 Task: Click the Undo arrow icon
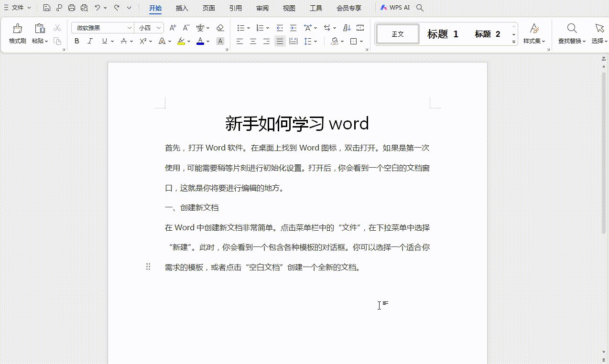(x=97, y=8)
